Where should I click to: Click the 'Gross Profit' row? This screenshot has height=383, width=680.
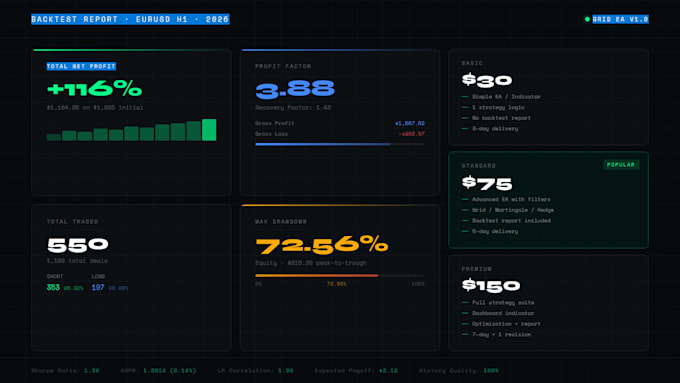pos(340,123)
